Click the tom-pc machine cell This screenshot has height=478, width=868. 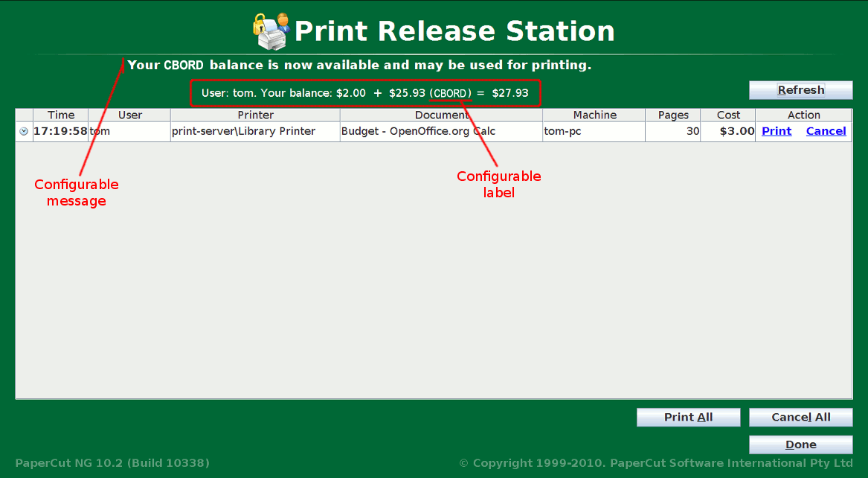click(562, 132)
